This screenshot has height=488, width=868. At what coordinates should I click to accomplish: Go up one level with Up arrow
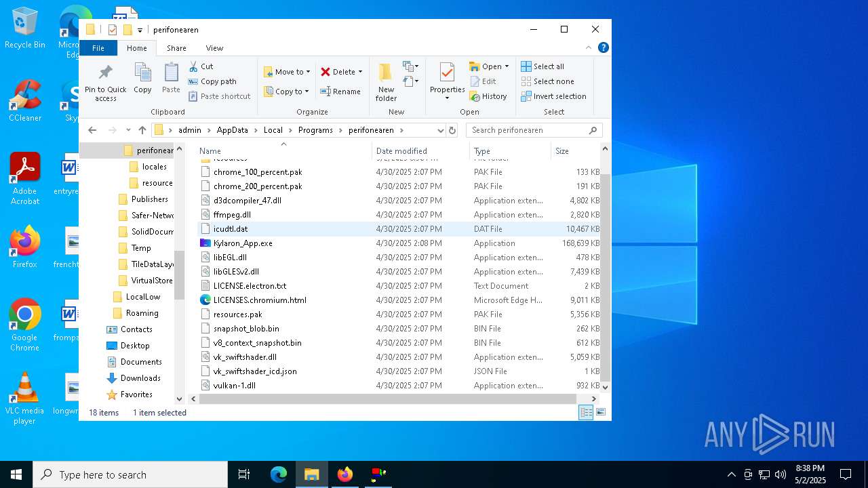tap(142, 130)
